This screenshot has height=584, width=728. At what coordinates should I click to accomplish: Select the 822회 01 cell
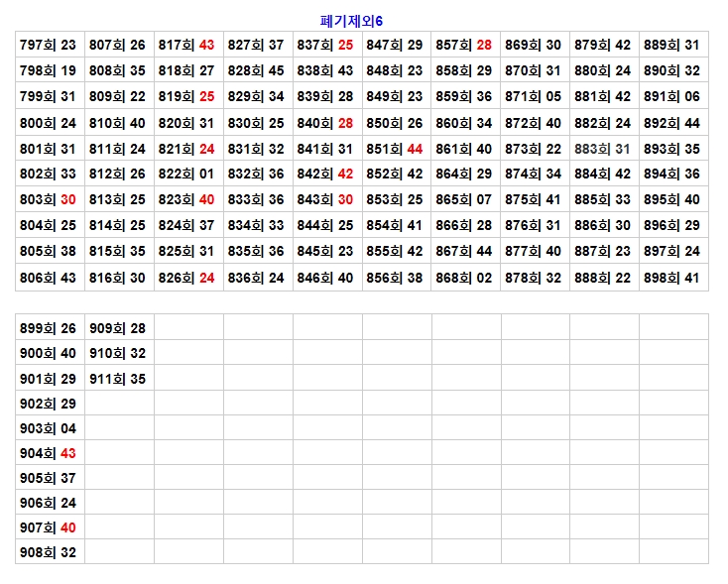[186, 174]
